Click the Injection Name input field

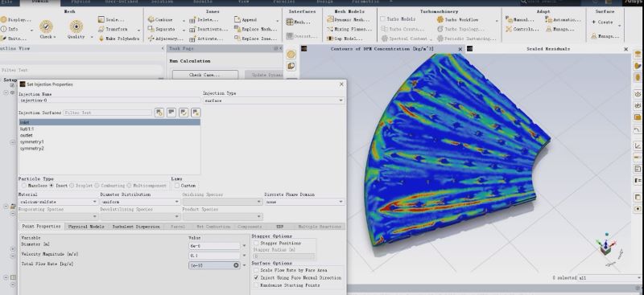click(x=109, y=100)
